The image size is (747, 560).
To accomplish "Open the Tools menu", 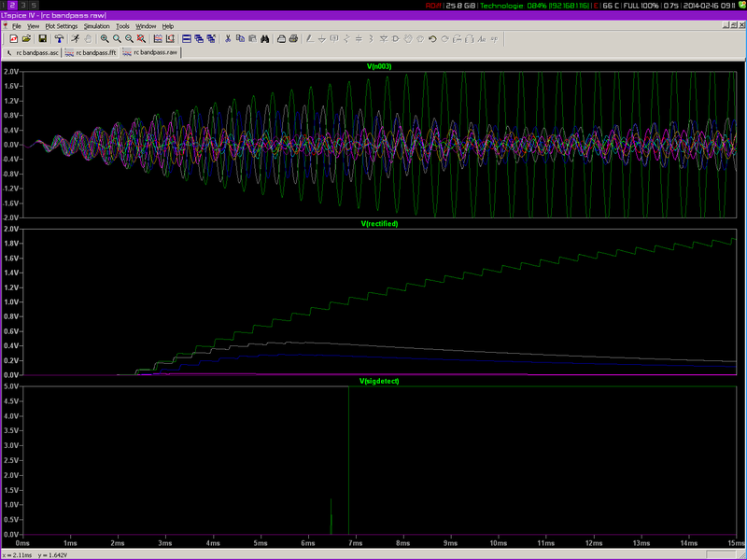I will point(122,26).
